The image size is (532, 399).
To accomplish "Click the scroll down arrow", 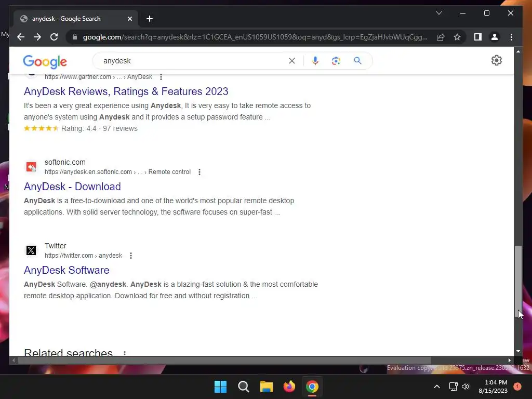I will (x=518, y=351).
